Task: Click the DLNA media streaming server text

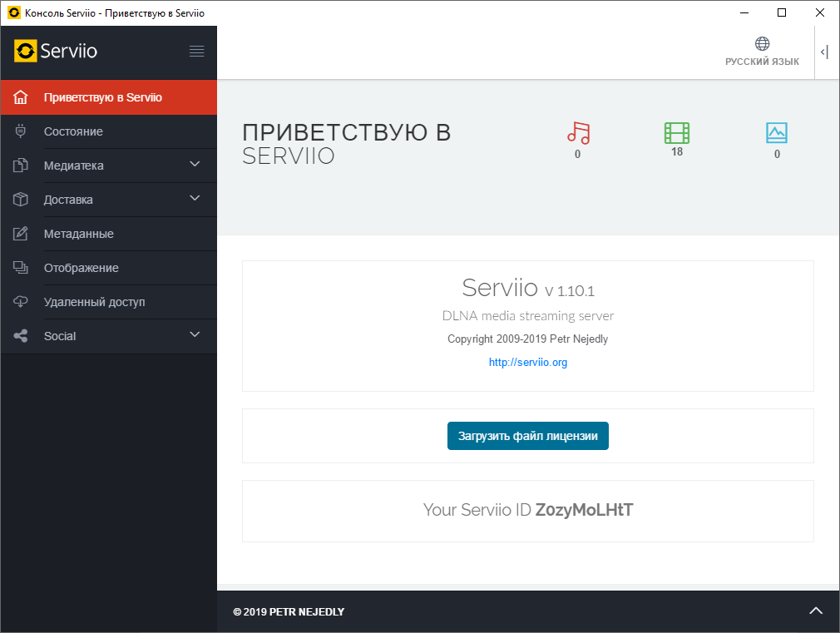Action: [x=527, y=316]
